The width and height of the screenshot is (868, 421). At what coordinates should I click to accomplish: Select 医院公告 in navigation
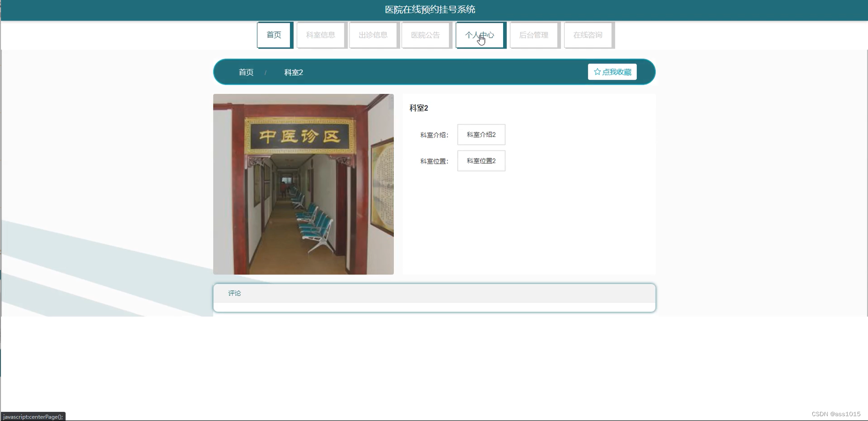[426, 35]
